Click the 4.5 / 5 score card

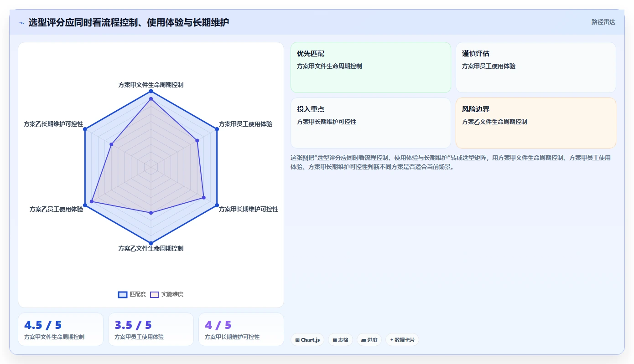(x=61, y=329)
